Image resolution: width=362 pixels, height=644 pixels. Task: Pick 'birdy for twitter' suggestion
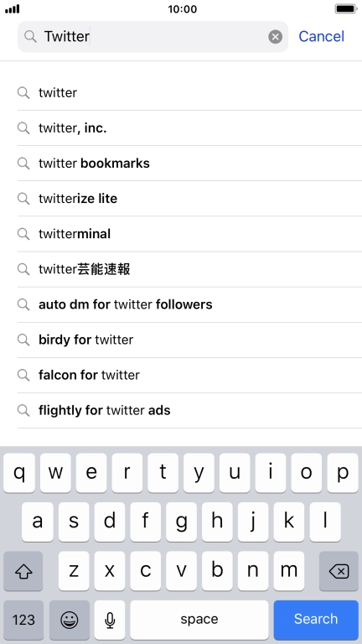(189, 340)
